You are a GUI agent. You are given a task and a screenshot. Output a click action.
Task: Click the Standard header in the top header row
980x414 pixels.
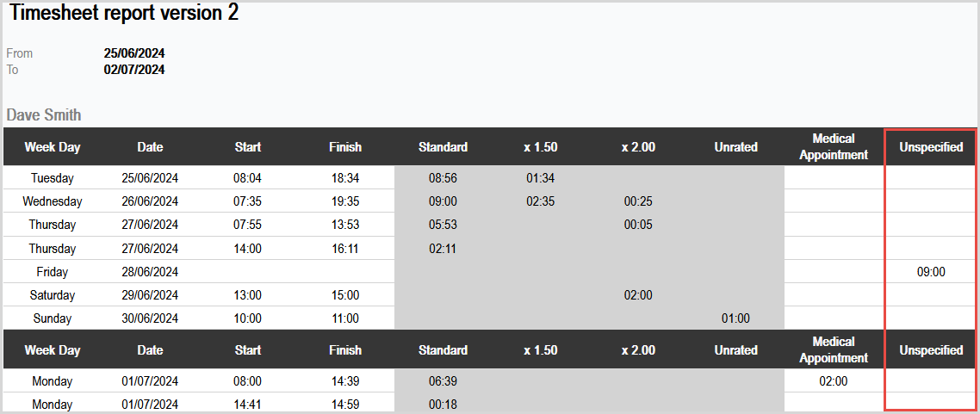(443, 147)
